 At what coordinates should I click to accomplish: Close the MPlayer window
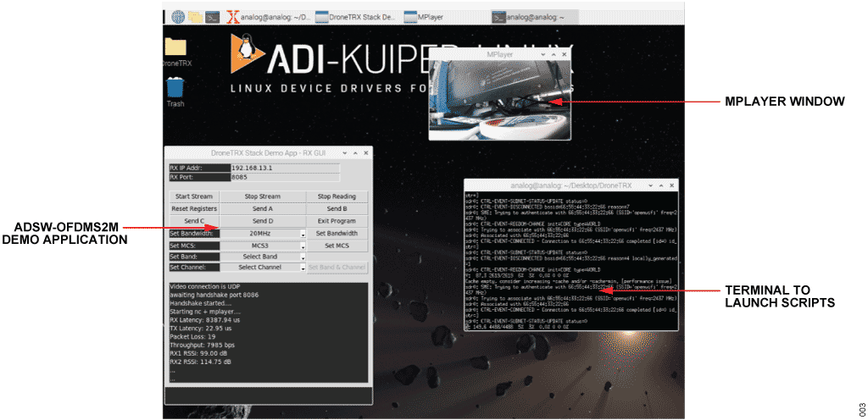(564, 54)
